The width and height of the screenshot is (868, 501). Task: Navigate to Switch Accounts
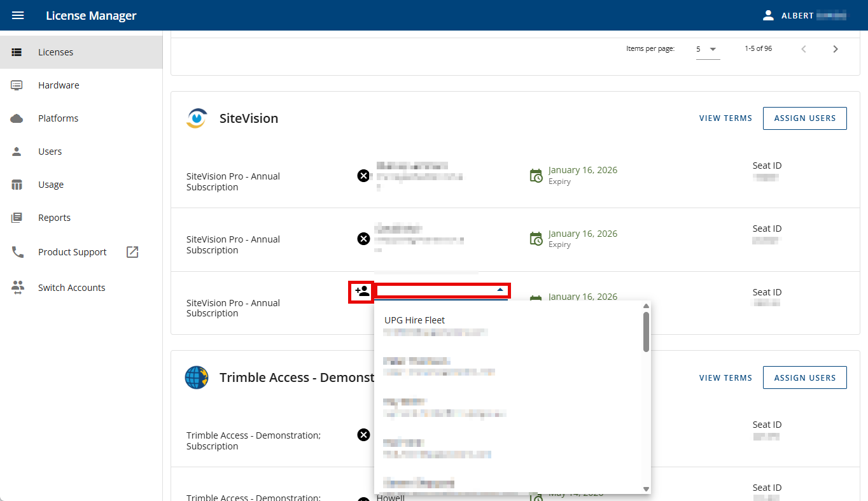coord(71,288)
